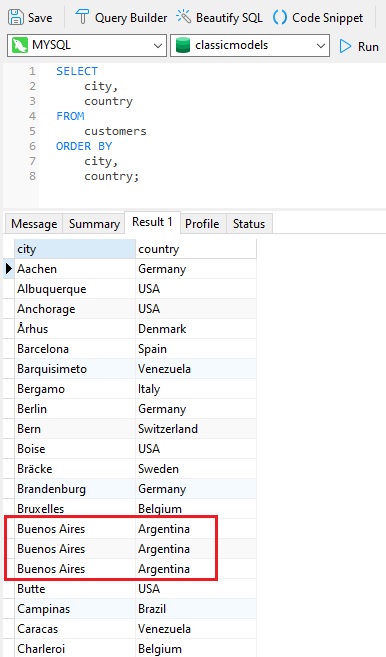Expand the classicmodels database dropdown arrow
The image size is (386, 657).
[x=321, y=45]
